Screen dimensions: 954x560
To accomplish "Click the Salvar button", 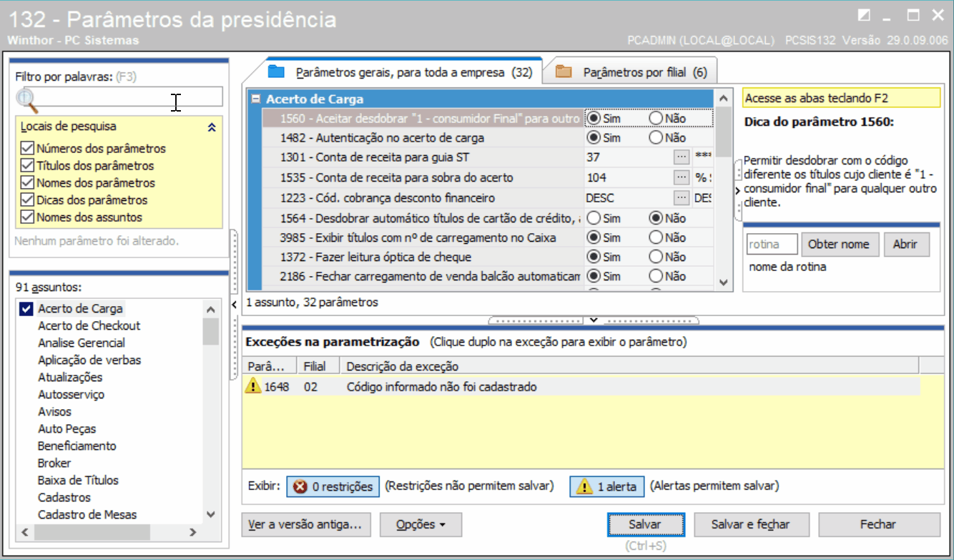I will coord(645,524).
